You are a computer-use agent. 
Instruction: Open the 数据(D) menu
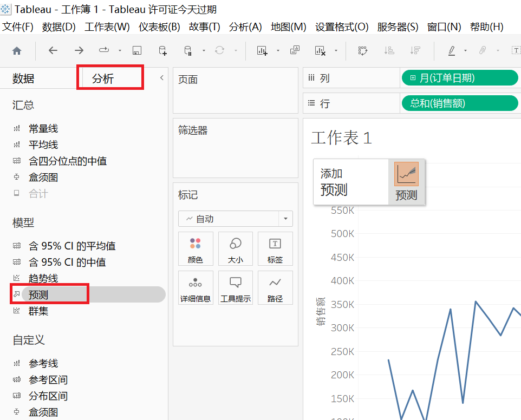click(59, 27)
